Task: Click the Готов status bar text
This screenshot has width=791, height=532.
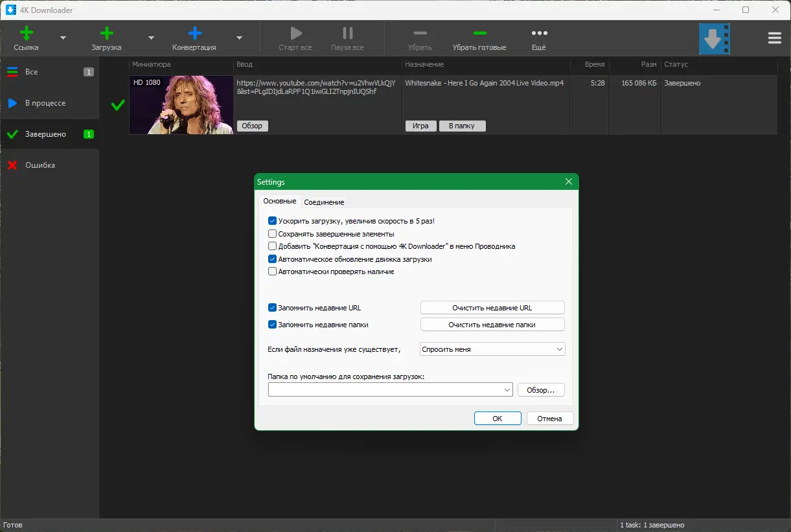Action: click(12, 525)
